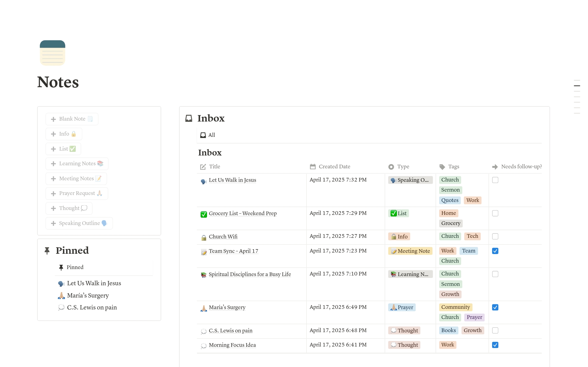
Task: Create a new Meeting Notes entry
Action: pyautogui.click(x=76, y=179)
